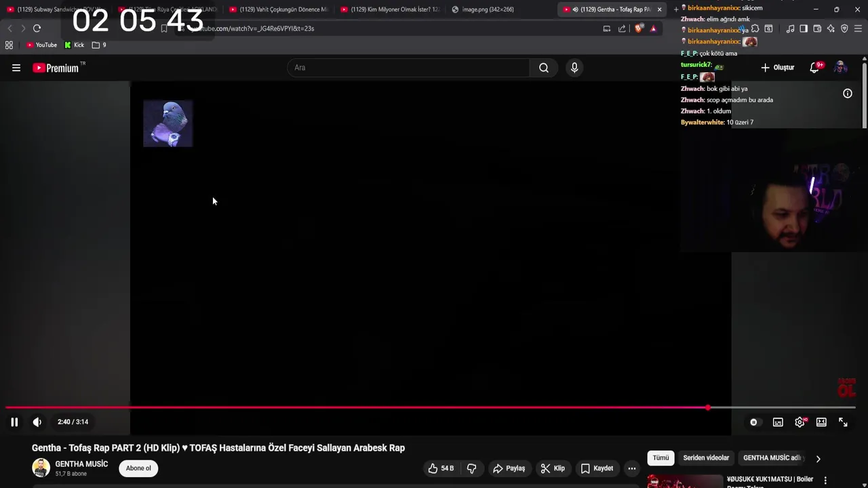868x488 pixels.
Task: Open YouTube bookmark in bookmarks bar
Action: tap(41, 45)
